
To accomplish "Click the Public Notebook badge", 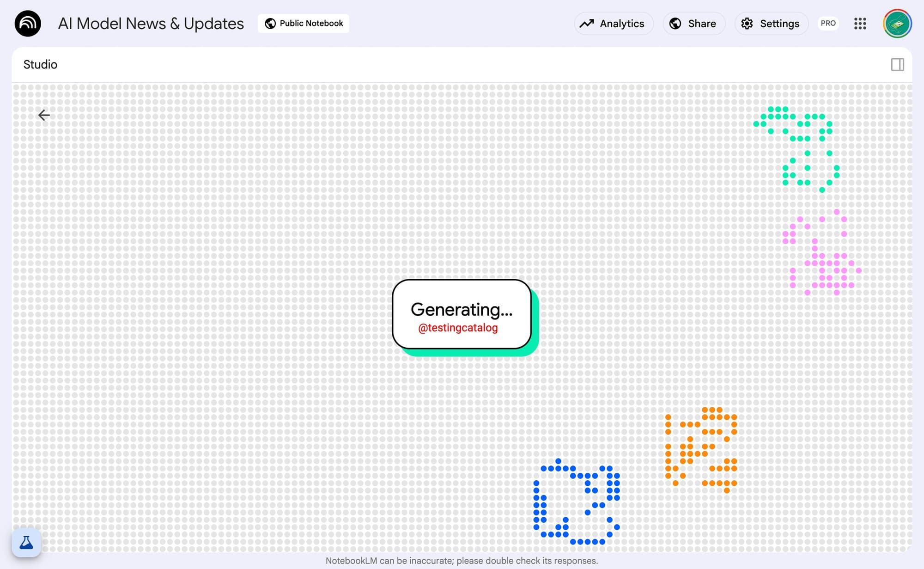I will 304,24.
